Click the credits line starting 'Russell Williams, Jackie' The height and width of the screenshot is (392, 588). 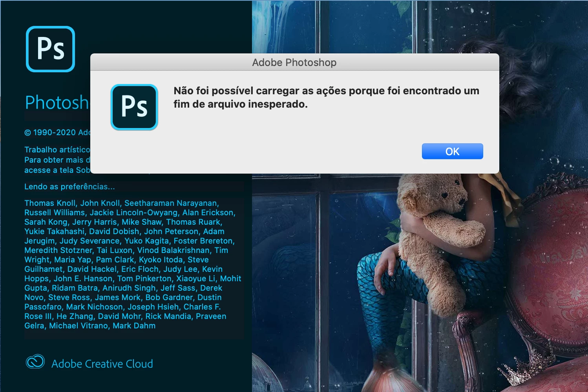point(130,212)
